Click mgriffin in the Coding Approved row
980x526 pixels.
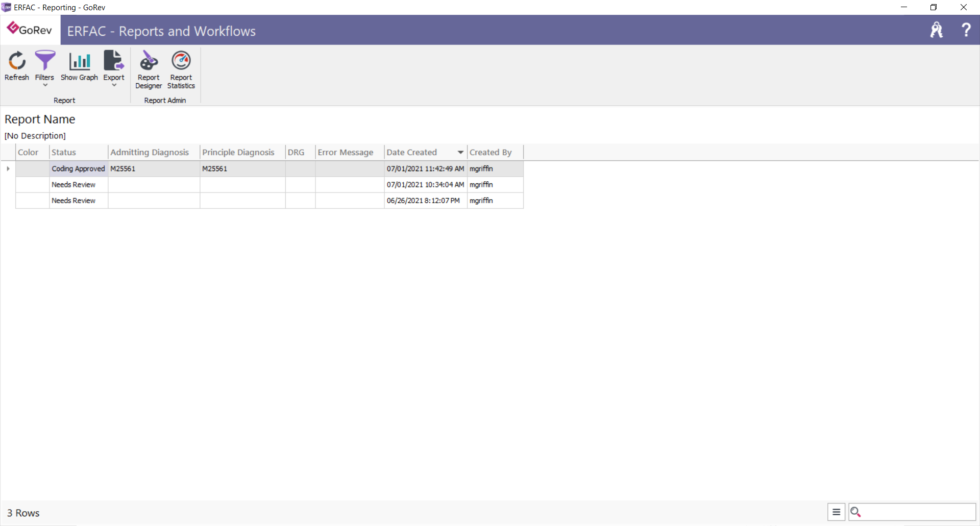click(481, 169)
